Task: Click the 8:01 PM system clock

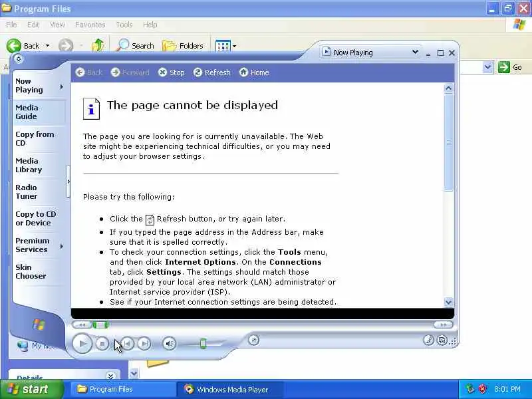Action: pyautogui.click(x=507, y=389)
